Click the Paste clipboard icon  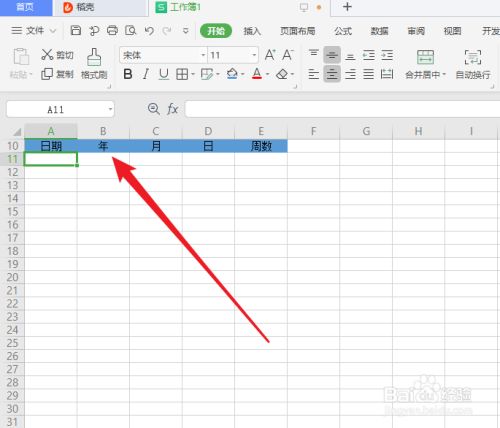21,56
